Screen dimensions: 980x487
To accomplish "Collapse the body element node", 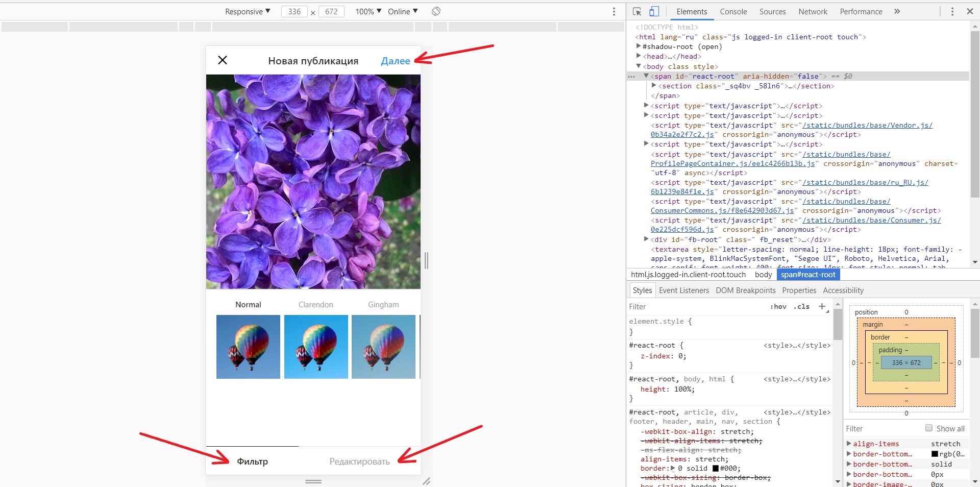I will (x=639, y=66).
